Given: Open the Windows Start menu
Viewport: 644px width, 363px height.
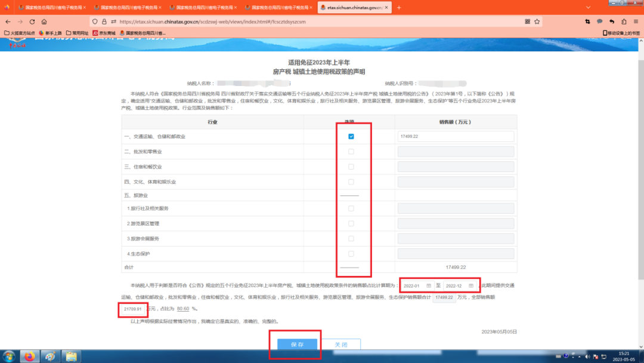Looking at the screenshot, I should pyautogui.click(x=9, y=356).
